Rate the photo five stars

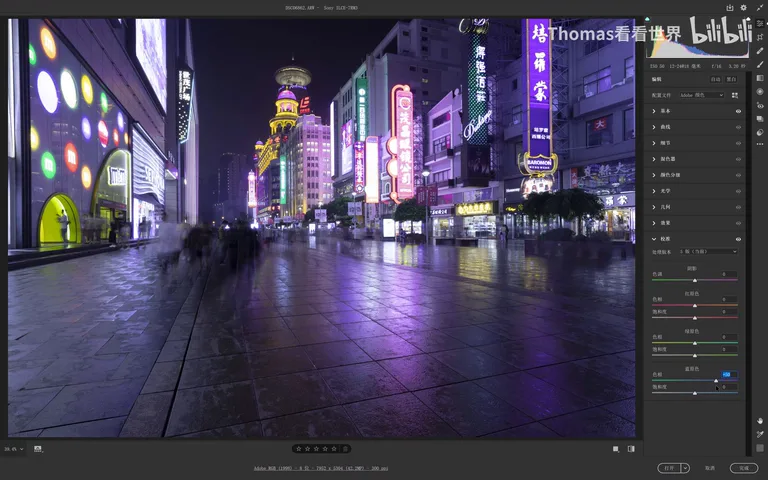(334, 449)
